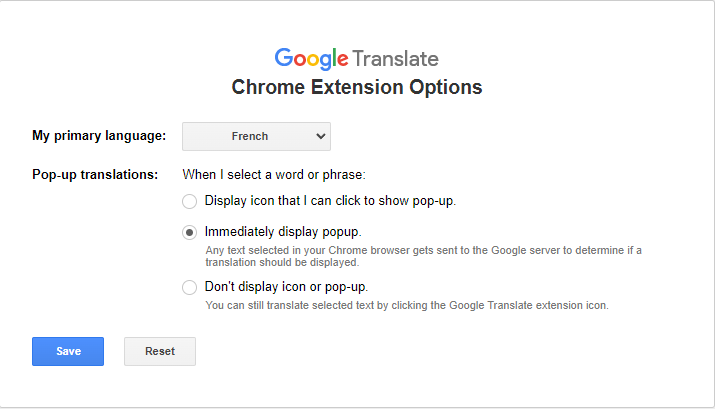Click the chevron arrow of the language selector

pos(320,136)
